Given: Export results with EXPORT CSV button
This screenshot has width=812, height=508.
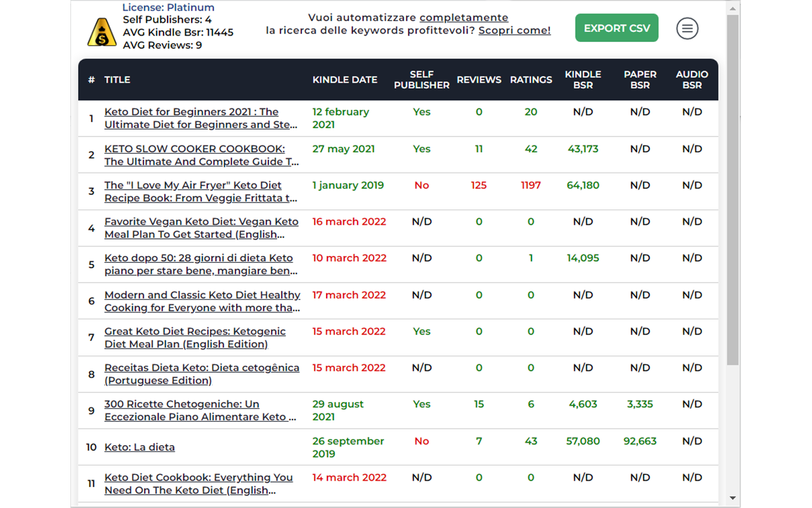Looking at the screenshot, I should [617, 28].
